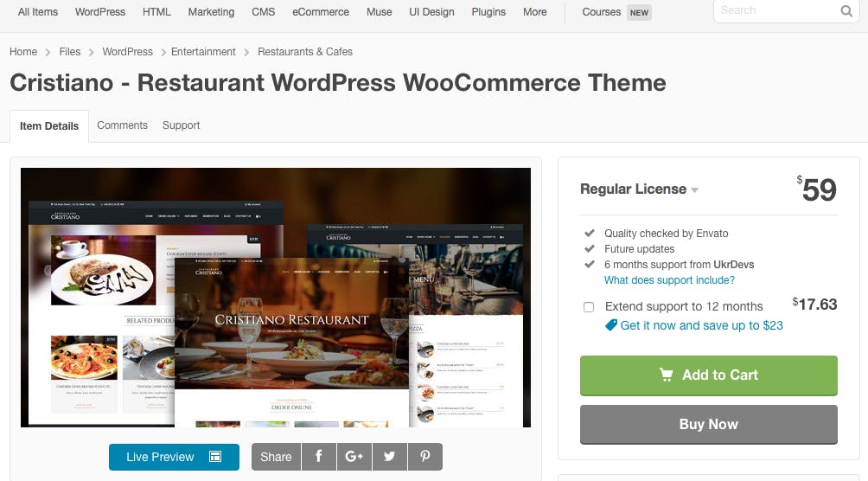Go to Entertainment breadcrumb

click(x=203, y=52)
